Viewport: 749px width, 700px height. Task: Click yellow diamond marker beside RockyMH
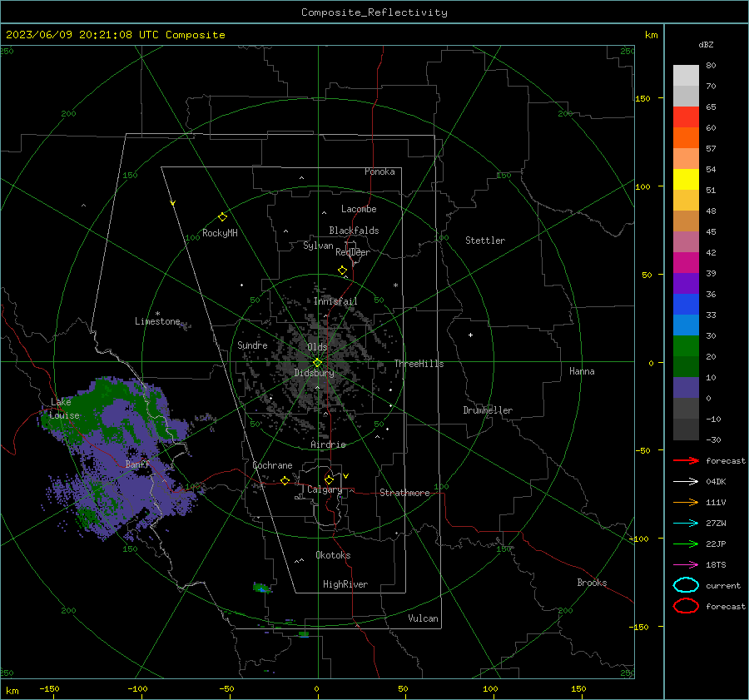tap(222, 217)
